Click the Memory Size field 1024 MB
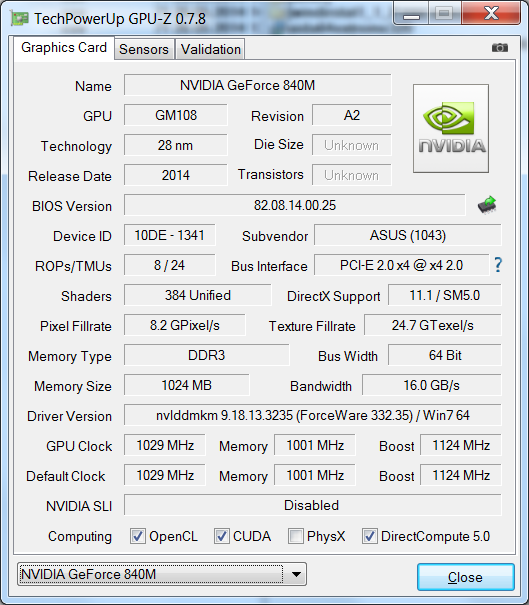Viewport: 529px width, 605px height. 186,385
